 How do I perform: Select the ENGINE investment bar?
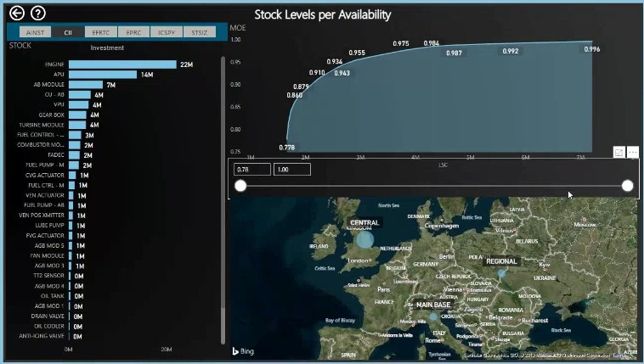(122, 64)
